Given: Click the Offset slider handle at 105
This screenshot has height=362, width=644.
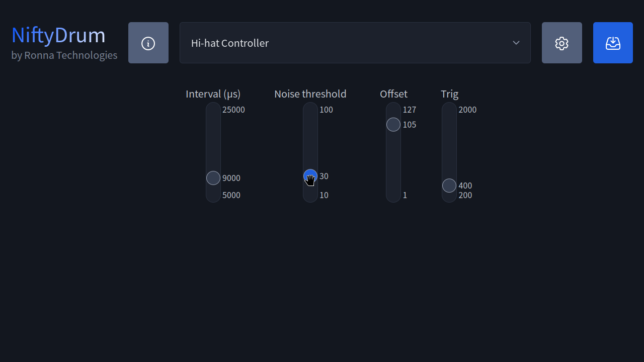Looking at the screenshot, I should [393, 124].
